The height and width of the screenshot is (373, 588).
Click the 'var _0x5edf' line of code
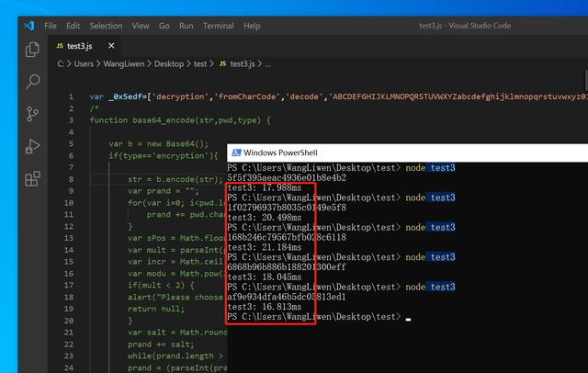[339, 96]
